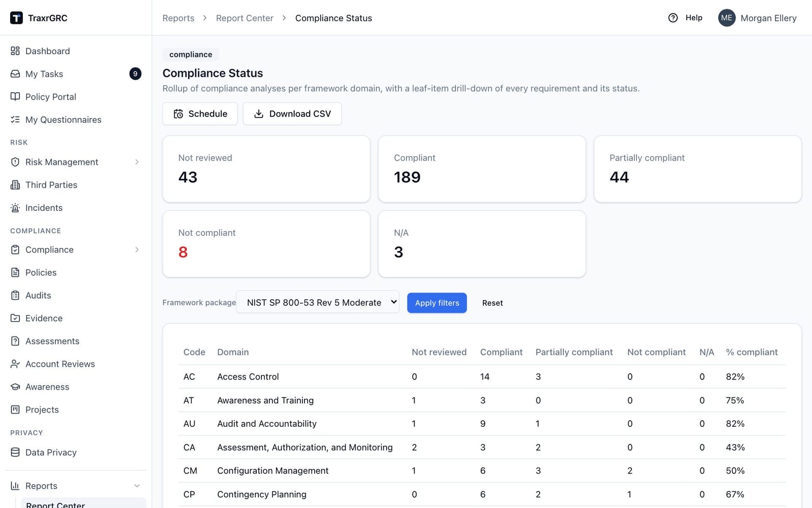Click the Download CSV button
Image resolution: width=812 pixels, height=508 pixels.
[x=292, y=114]
